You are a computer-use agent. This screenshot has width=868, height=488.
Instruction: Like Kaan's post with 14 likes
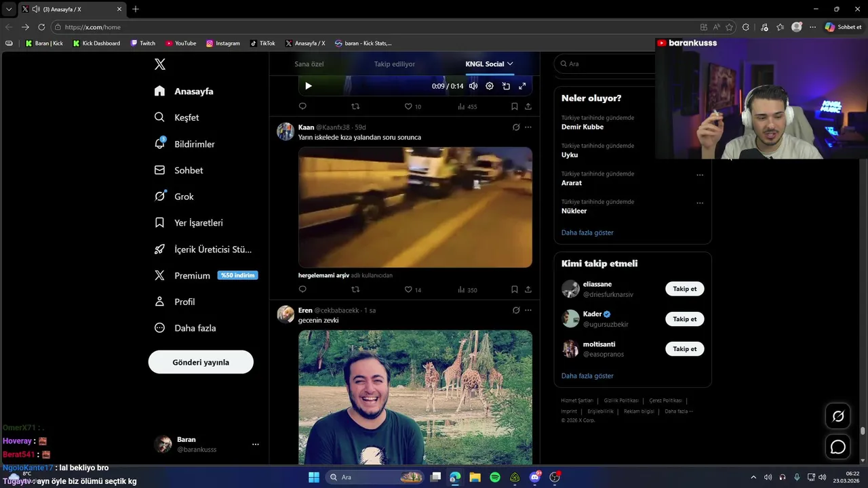(412, 289)
